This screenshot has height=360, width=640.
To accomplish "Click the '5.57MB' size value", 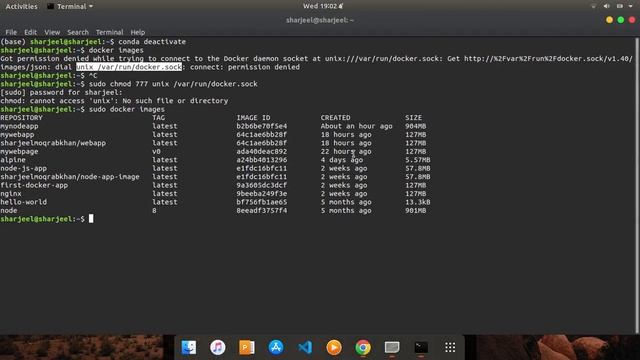I will (418, 160).
